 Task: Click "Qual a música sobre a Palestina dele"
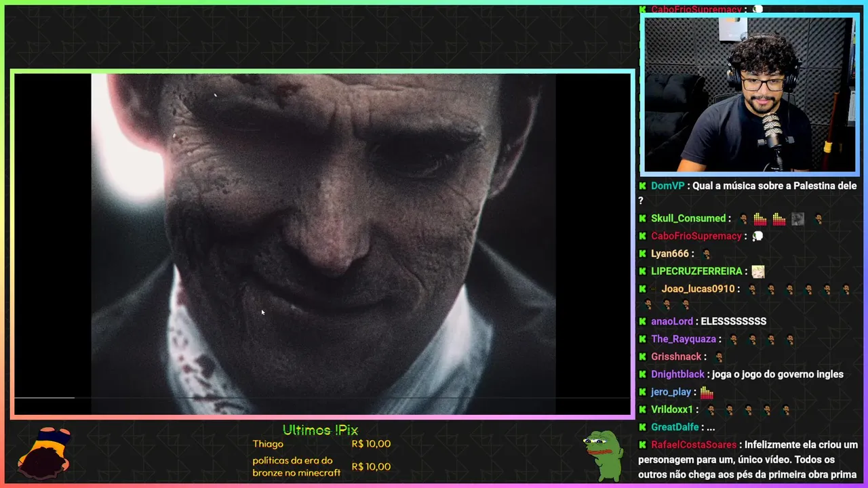tap(747, 193)
